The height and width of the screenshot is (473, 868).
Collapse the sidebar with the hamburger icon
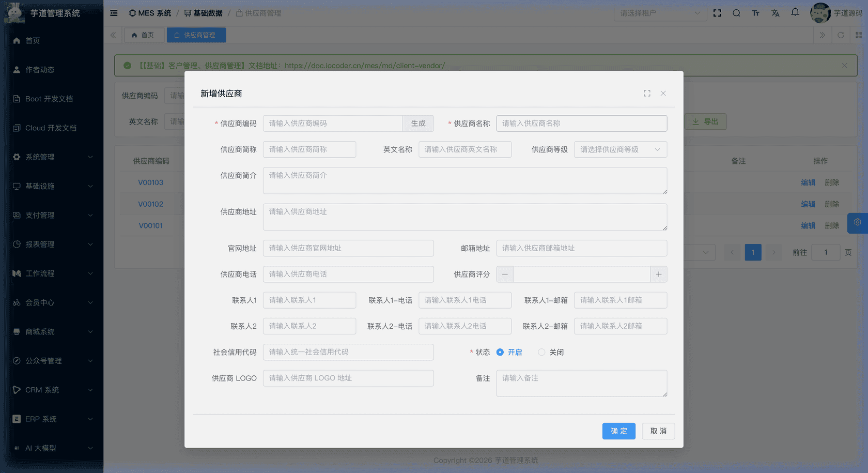tap(113, 13)
